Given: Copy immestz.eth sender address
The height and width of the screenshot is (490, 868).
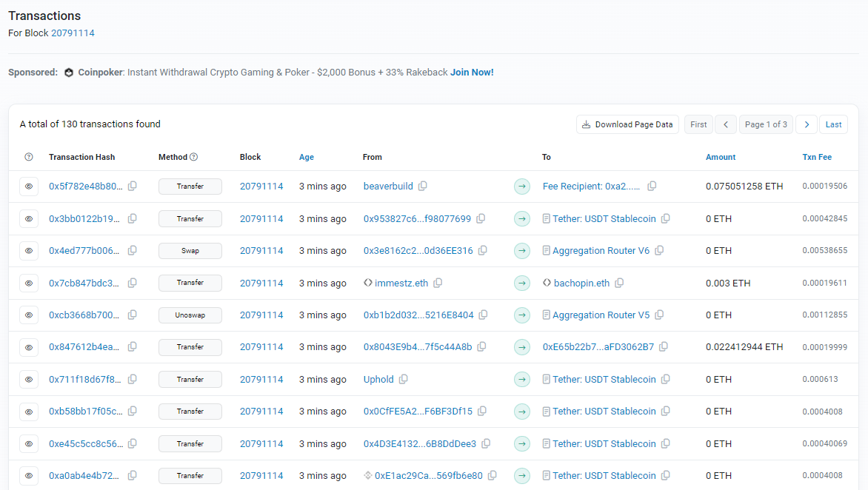Looking at the screenshot, I should pyautogui.click(x=438, y=283).
